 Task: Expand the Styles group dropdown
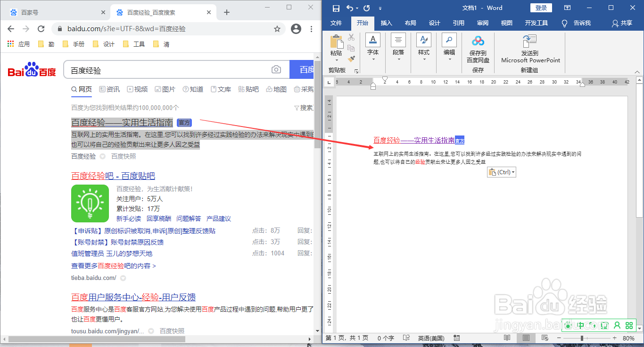click(x=424, y=59)
